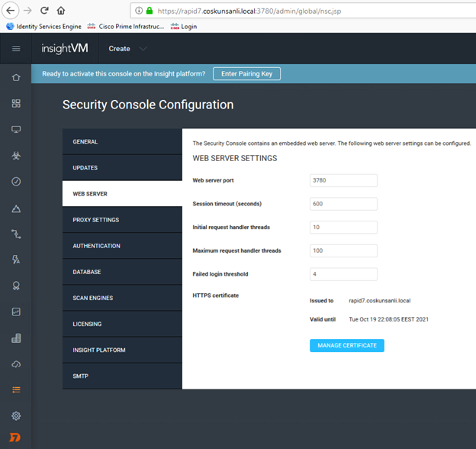Screen dimensions: 476x449
Task: Open the cloud sync icon in sidebar
Action: [x=16, y=364]
